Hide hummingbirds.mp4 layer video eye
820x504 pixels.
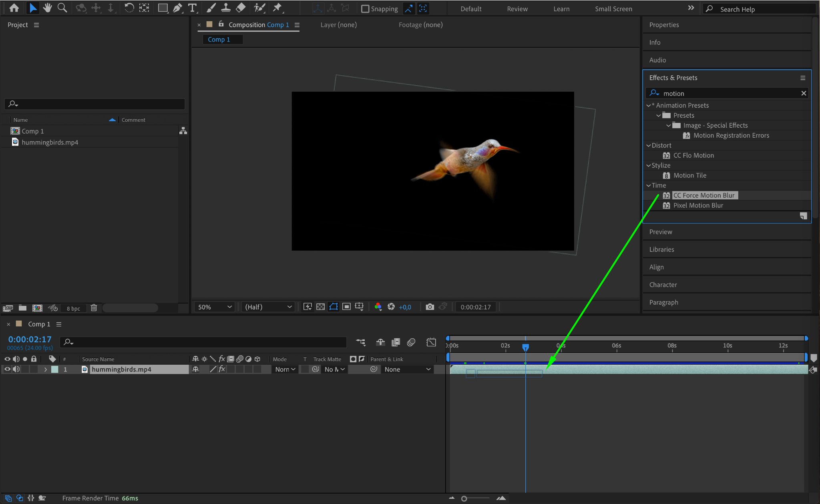pyautogui.click(x=7, y=369)
